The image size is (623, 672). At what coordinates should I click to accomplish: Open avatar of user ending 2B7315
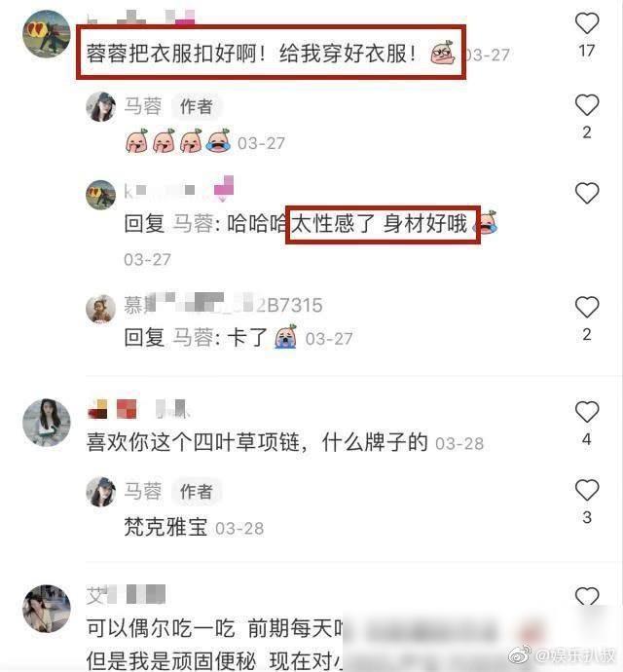101,308
